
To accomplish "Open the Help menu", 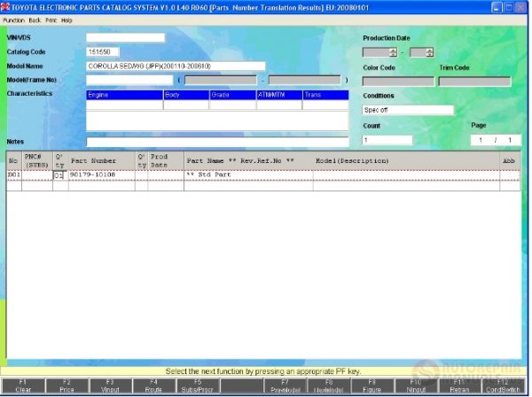I will point(66,20).
